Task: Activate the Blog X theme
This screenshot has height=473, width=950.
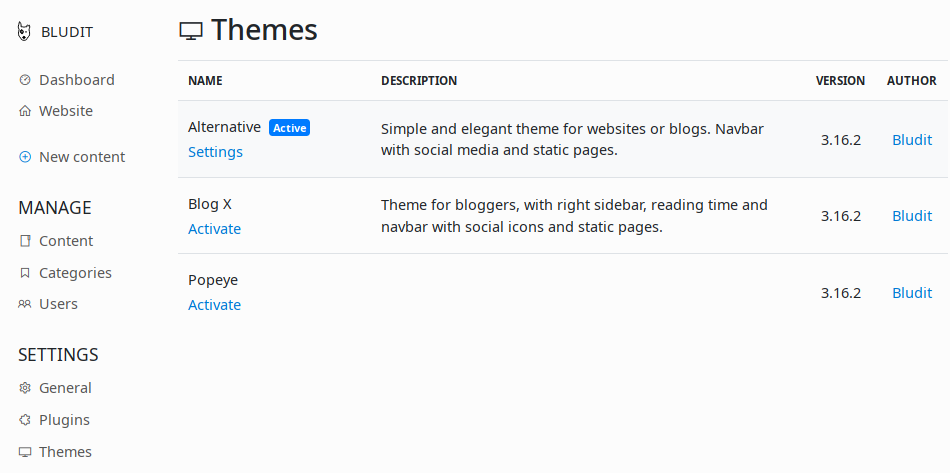Action: pos(214,229)
